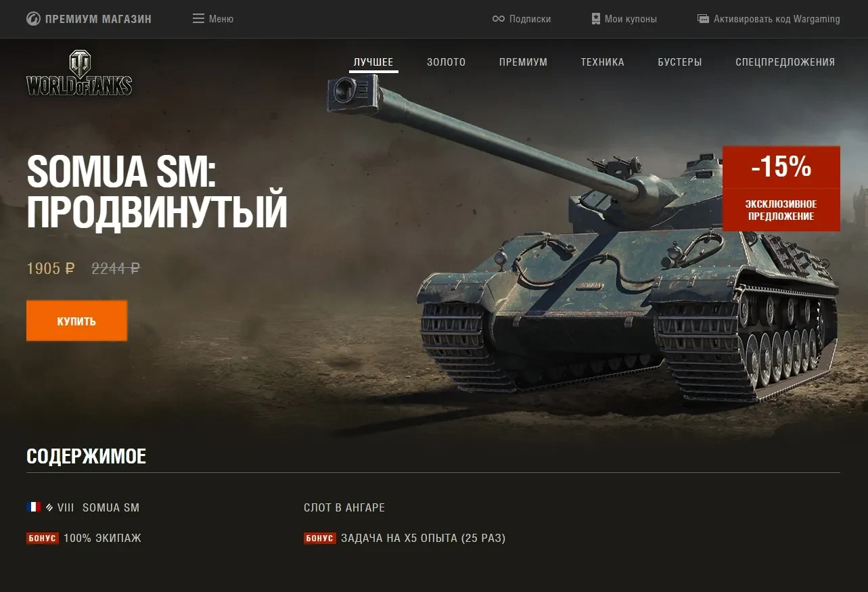Open the hamburger Меню icon
Screen dimensions: 868x592
coord(198,19)
